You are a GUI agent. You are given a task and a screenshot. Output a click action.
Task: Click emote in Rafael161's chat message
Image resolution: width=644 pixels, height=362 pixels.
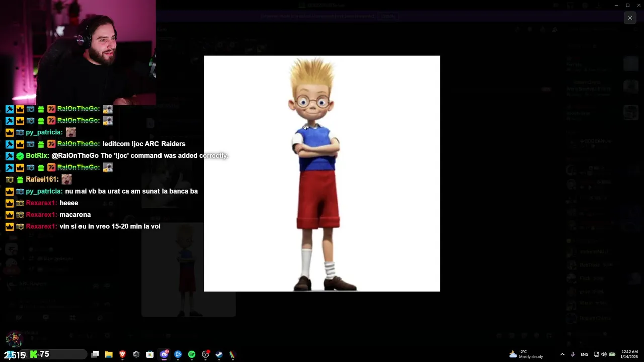(66, 179)
